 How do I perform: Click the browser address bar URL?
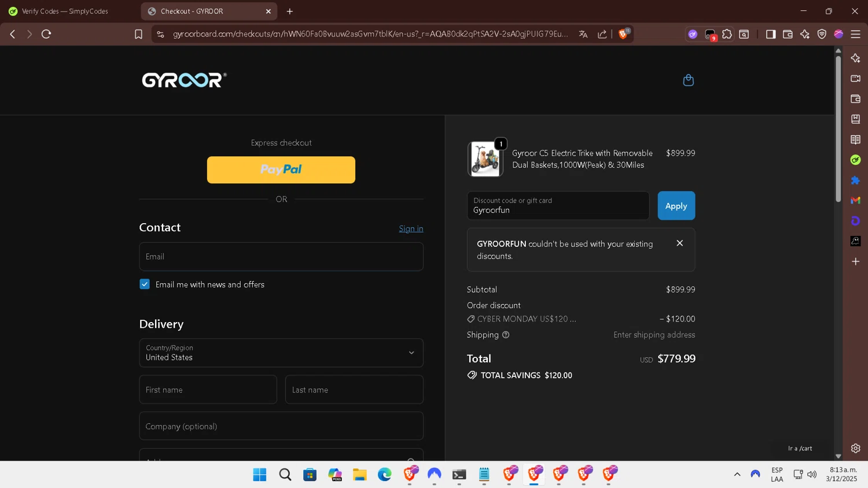click(x=370, y=34)
